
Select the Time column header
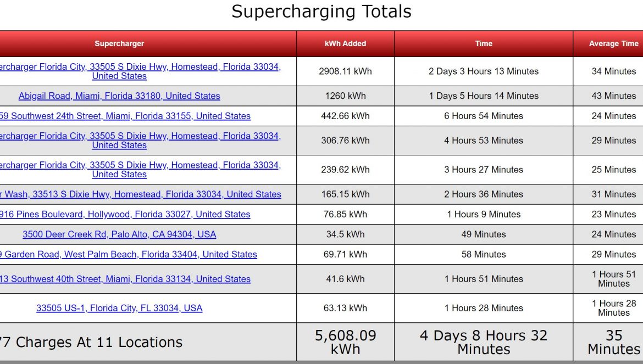(x=484, y=43)
